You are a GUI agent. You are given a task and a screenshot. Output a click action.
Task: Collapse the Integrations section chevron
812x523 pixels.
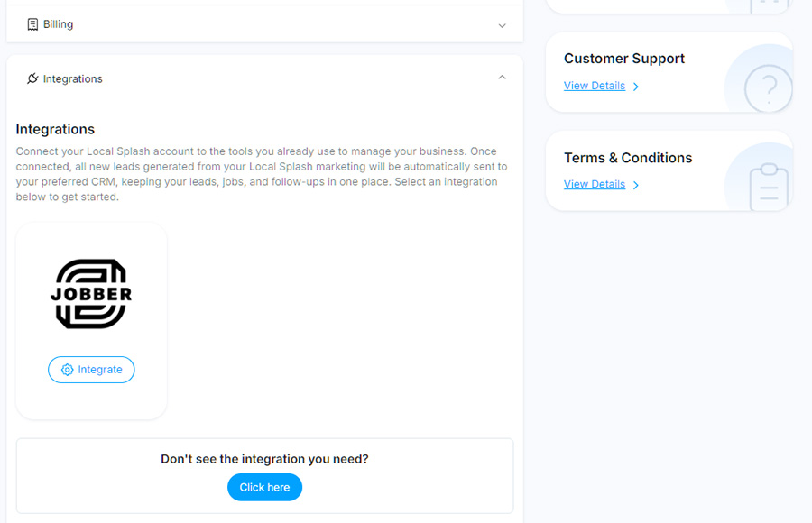point(502,78)
